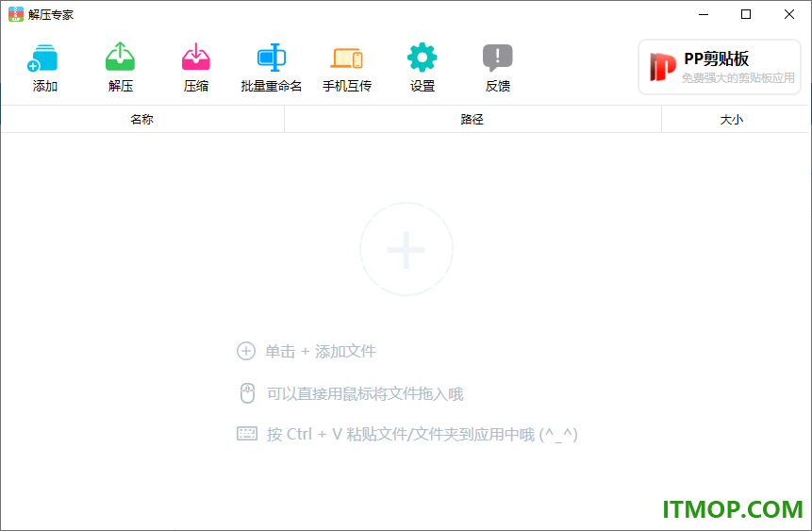Click the small plus-circle icon beside 单击 + 添加文件
This screenshot has height=531, width=812.
[x=246, y=351]
